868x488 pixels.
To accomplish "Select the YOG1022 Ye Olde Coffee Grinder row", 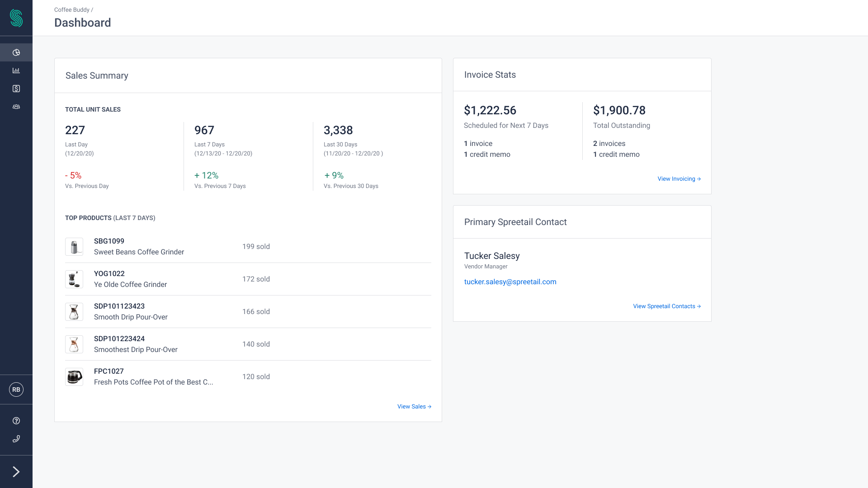I will [130, 279].
